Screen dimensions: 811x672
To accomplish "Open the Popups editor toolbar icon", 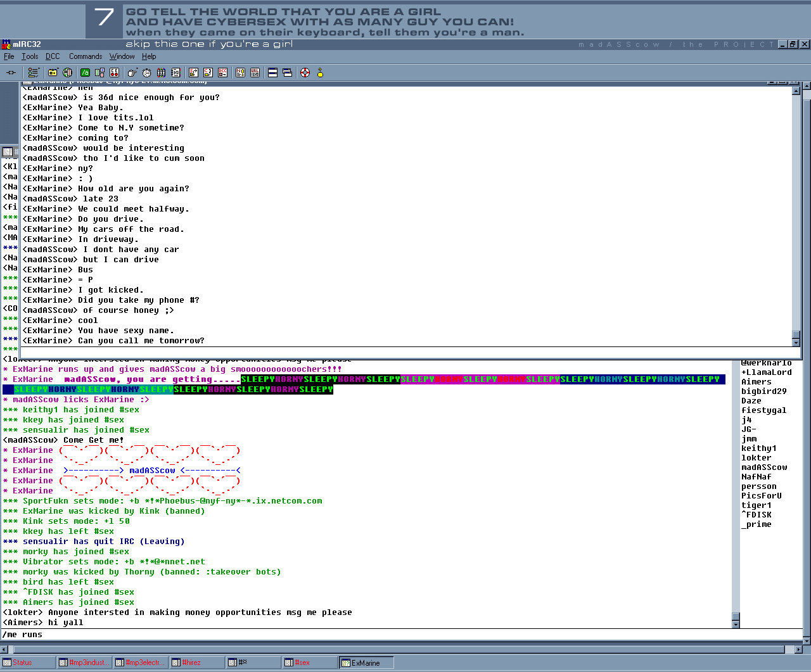I will click(x=99, y=73).
